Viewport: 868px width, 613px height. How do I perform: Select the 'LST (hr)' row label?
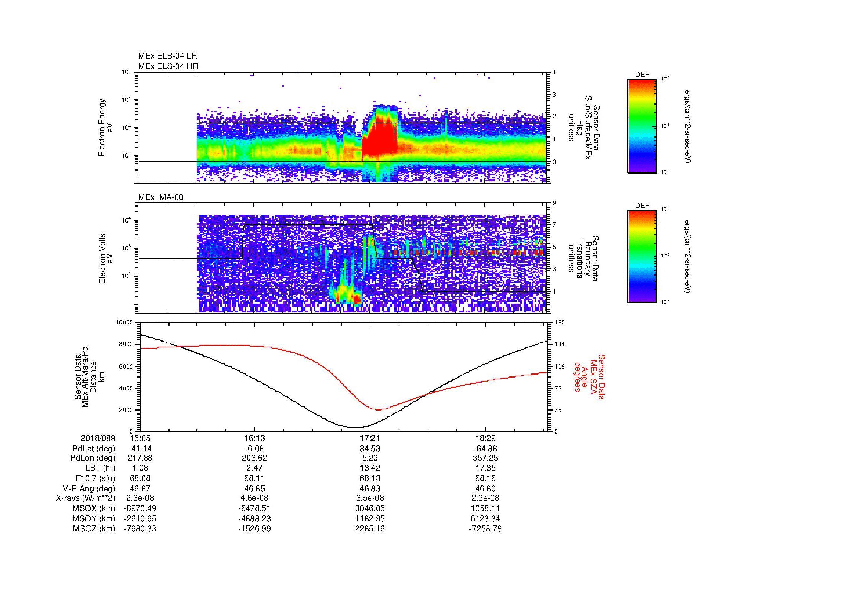click(100, 468)
